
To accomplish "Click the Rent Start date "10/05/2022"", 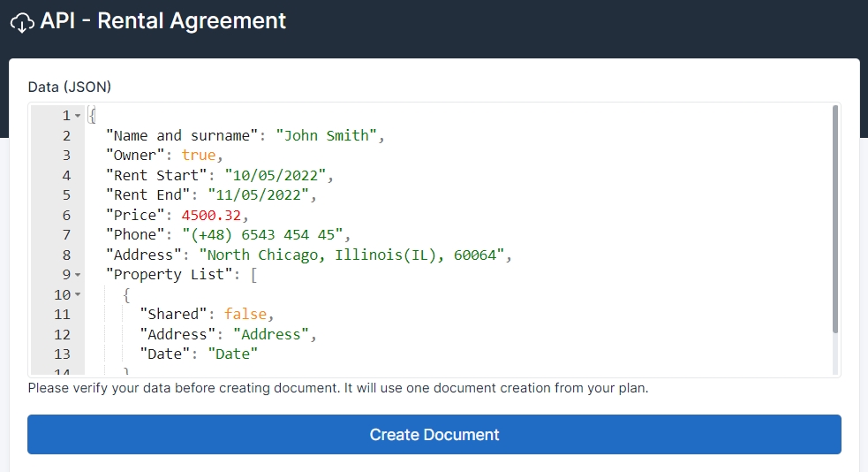I will click(275, 175).
